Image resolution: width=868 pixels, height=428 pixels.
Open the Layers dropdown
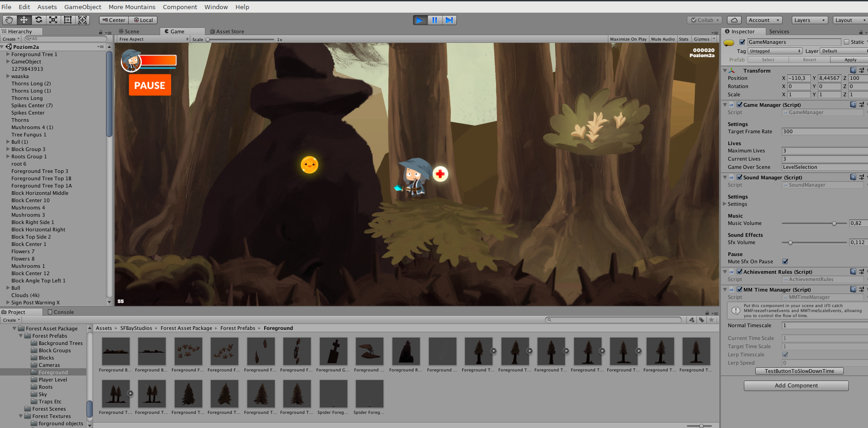809,20
